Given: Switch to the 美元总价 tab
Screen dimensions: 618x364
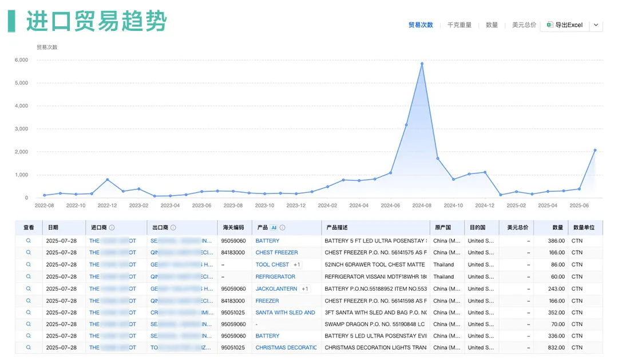Looking at the screenshot, I should (524, 25).
